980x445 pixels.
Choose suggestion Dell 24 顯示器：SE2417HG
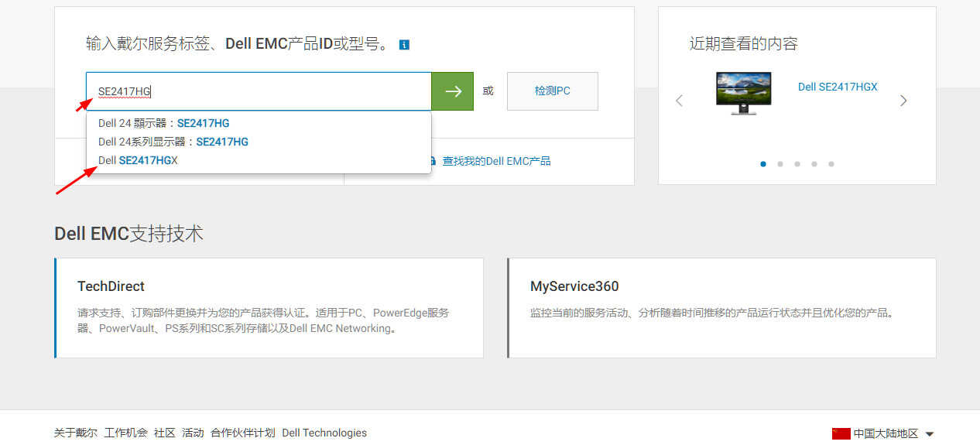(x=259, y=123)
